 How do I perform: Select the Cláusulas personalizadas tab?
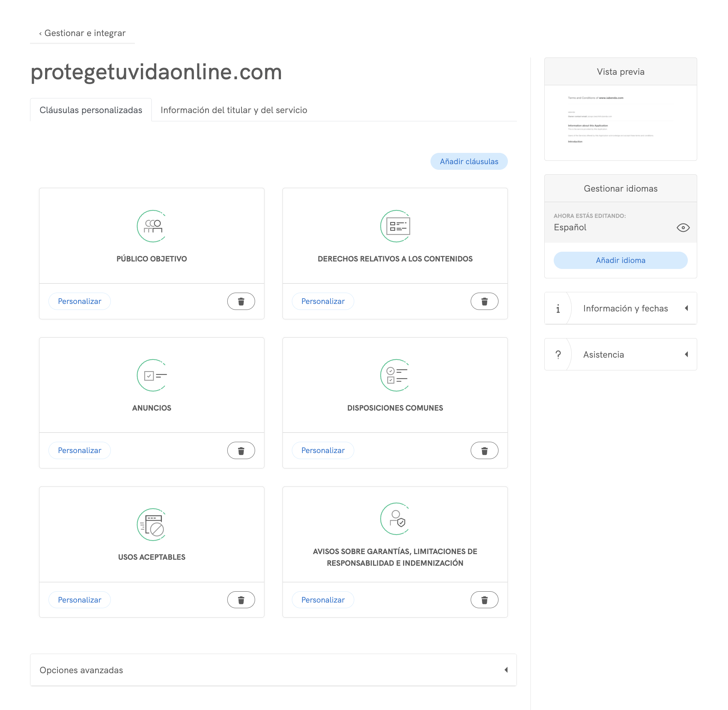(x=91, y=110)
